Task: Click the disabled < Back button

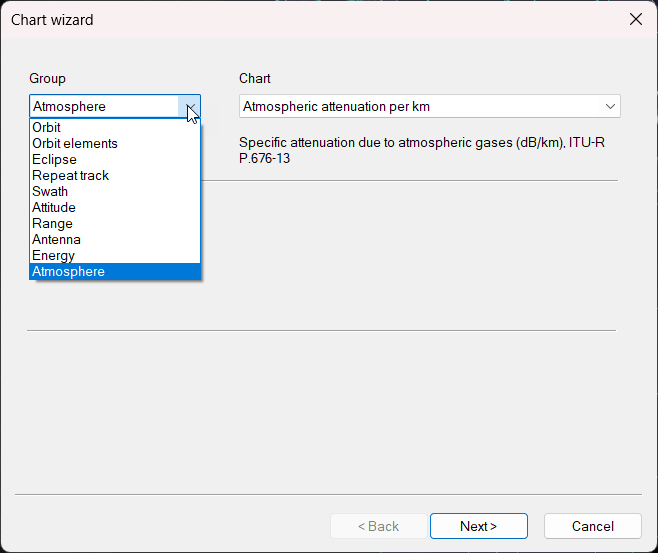Action: pyautogui.click(x=378, y=526)
